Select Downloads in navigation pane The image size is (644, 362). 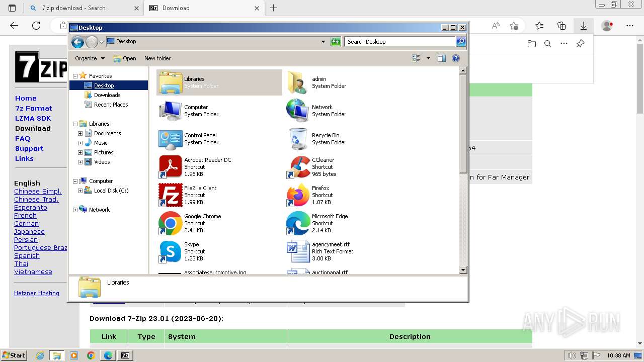pyautogui.click(x=107, y=95)
